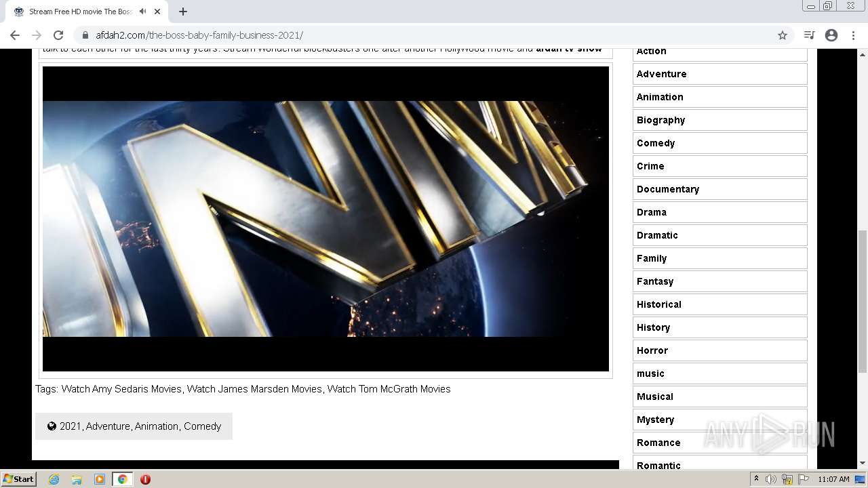Bookmark this page with the star icon
This screenshot has height=488, width=868.
[783, 35]
